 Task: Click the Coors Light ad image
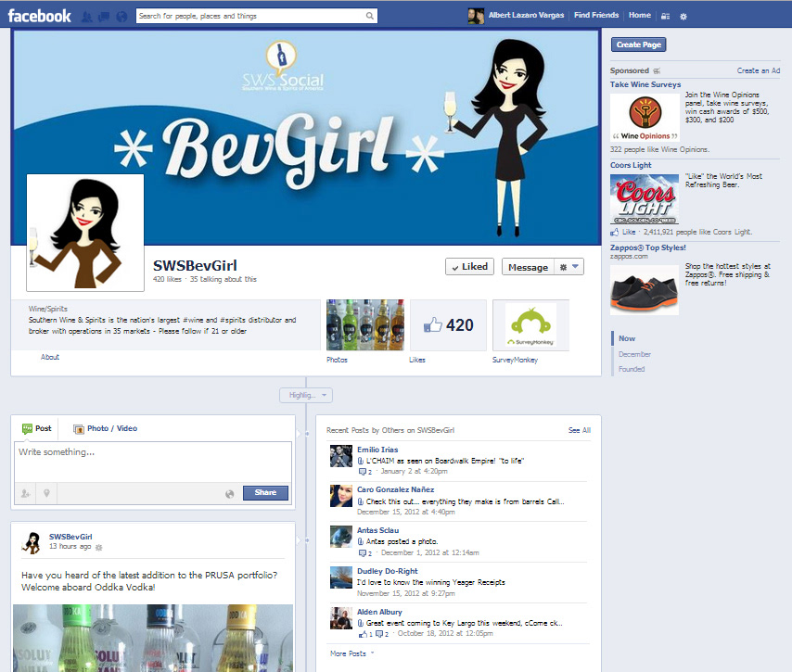coord(645,199)
